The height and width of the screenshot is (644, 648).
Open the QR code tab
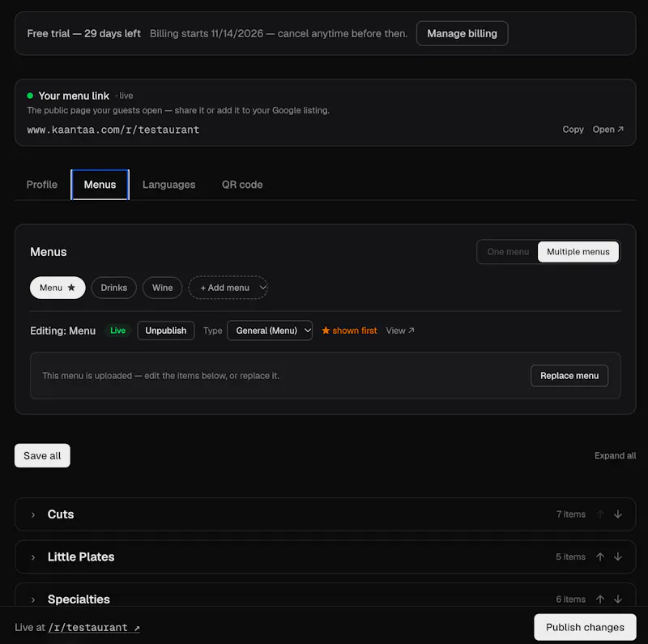(x=242, y=185)
